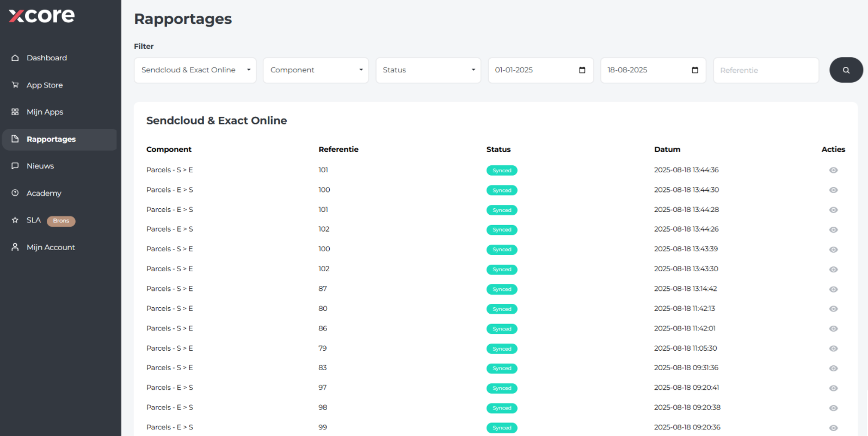Image resolution: width=868 pixels, height=436 pixels.
Task: Click the Datum column header
Action: 667,150
